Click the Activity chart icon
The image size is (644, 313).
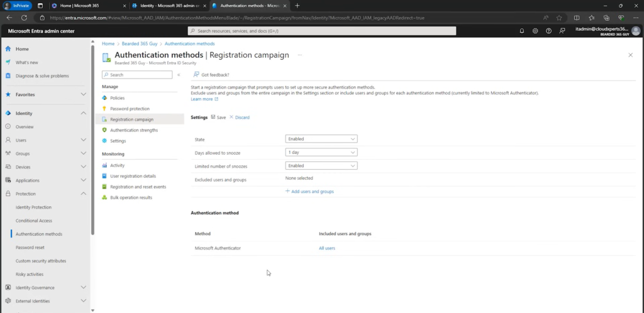tap(104, 165)
